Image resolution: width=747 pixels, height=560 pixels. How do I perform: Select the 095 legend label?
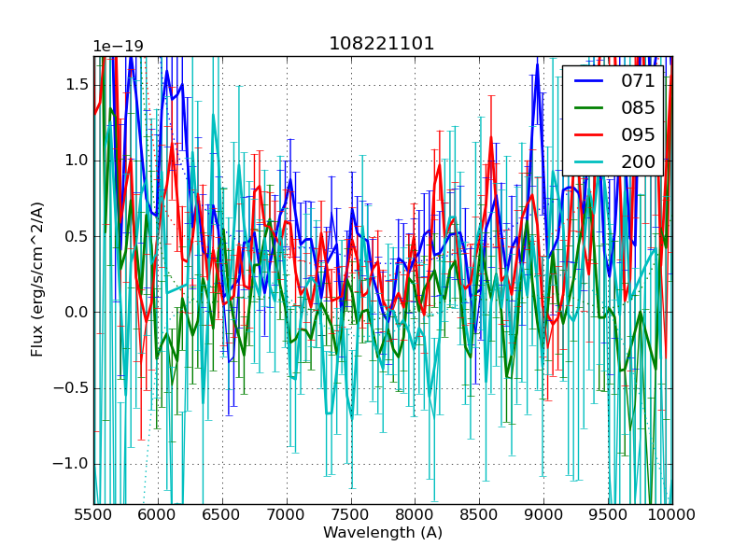click(638, 134)
